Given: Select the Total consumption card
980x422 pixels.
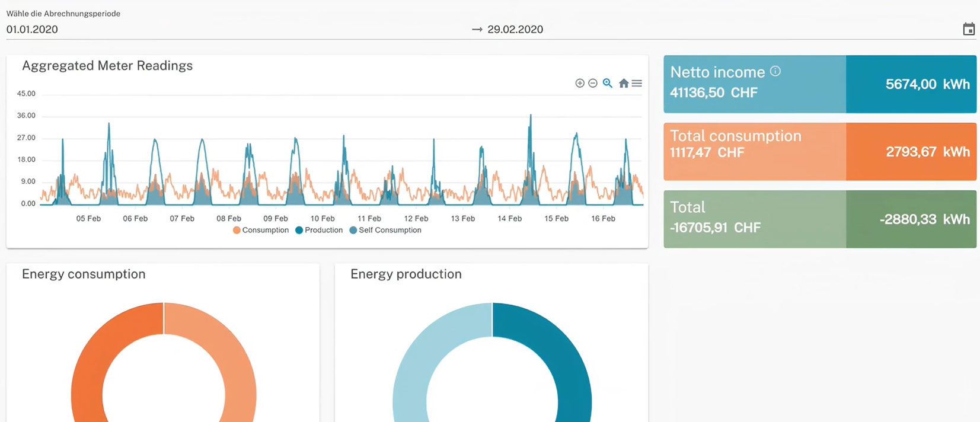Looking at the screenshot, I should [820, 152].
